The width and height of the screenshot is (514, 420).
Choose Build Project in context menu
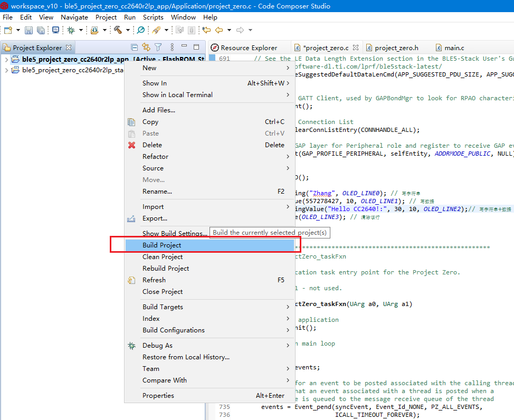pos(210,245)
